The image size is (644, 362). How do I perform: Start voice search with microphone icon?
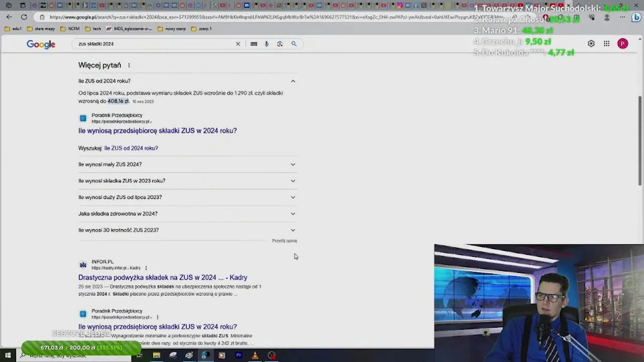(267, 44)
